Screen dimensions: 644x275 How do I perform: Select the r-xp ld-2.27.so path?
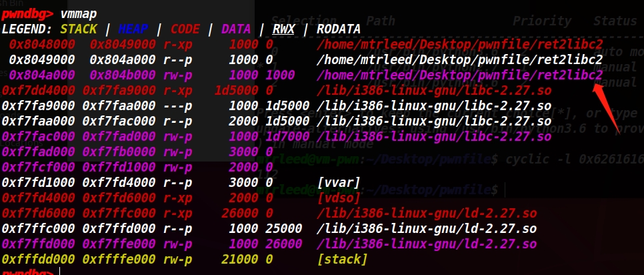(x=426, y=214)
